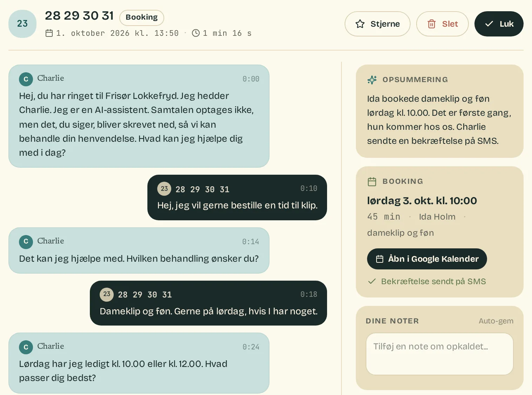Click caller avatar 23 in the 0:18 message

coord(107,294)
